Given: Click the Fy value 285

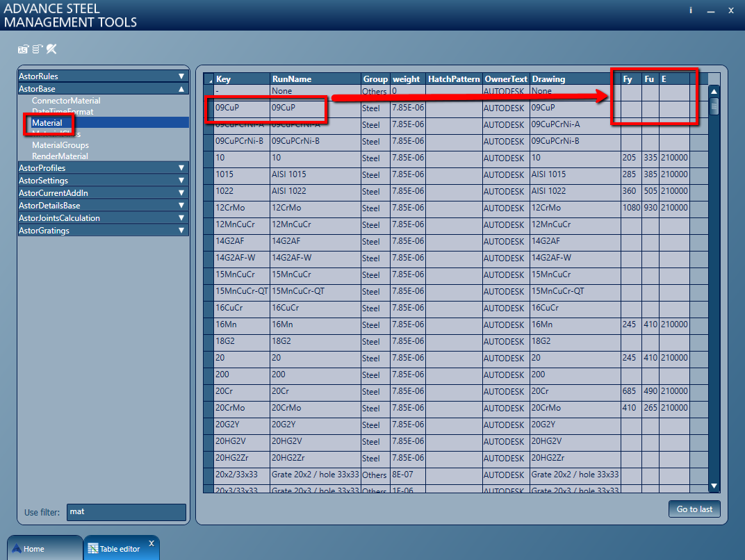Looking at the screenshot, I should 632,175.
